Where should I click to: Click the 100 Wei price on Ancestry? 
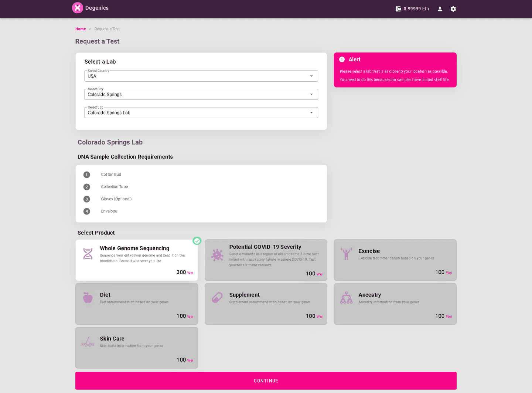coord(443,316)
